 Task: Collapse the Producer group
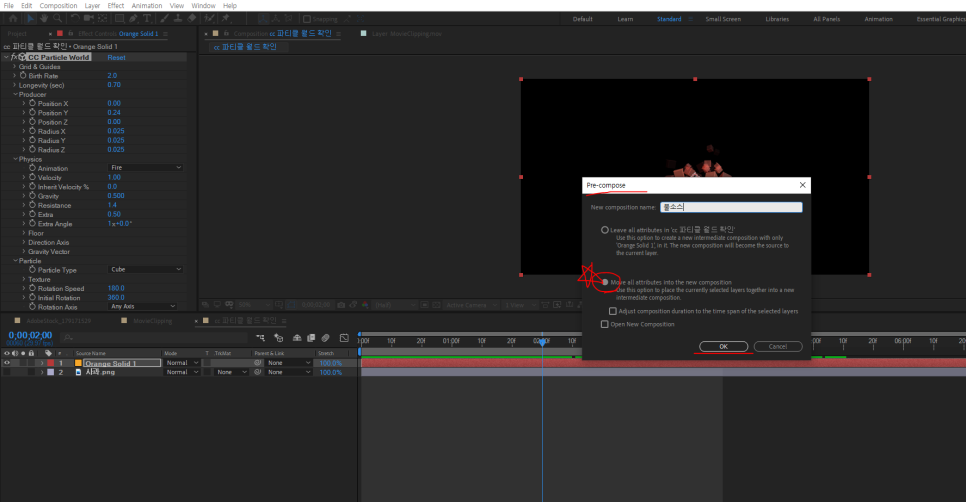pyautogui.click(x=15, y=94)
